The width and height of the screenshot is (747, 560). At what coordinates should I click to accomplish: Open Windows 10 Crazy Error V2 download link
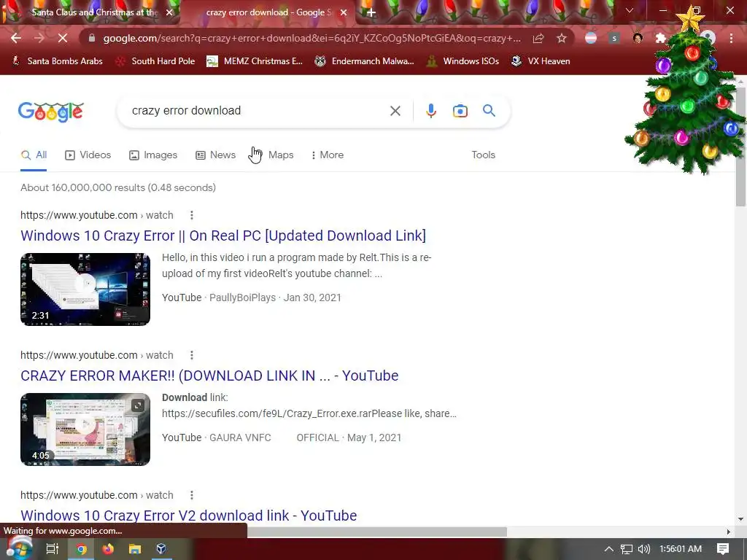(x=189, y=516)
